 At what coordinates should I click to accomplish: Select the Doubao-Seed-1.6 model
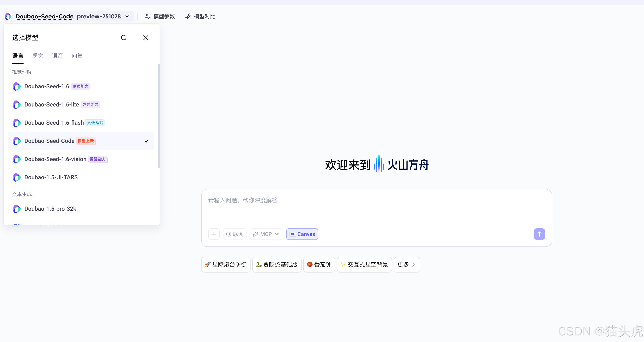(46, 86)
